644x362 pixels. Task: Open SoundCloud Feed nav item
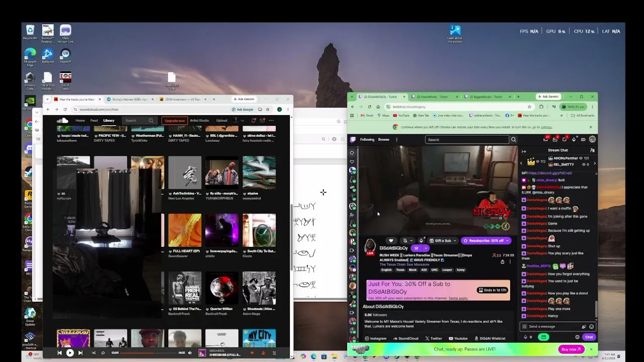pos(94,121)
